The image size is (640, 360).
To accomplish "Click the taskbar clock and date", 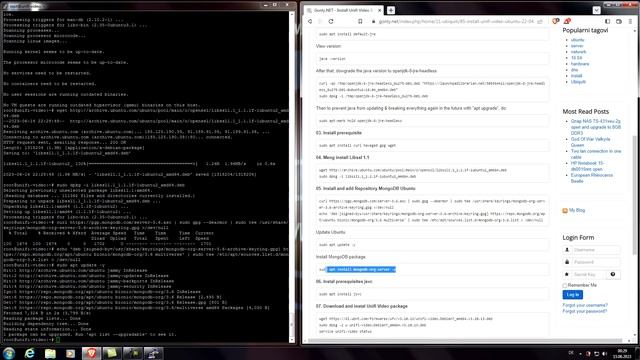I will click(x=622, y=353).
